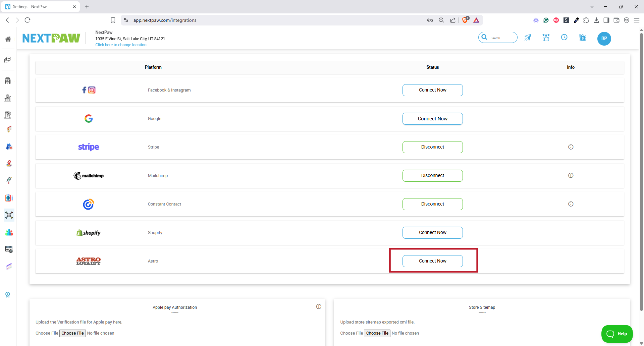644x346 pixels.
Task: Open the browser hamburger menu
Action: coord(637,20)
